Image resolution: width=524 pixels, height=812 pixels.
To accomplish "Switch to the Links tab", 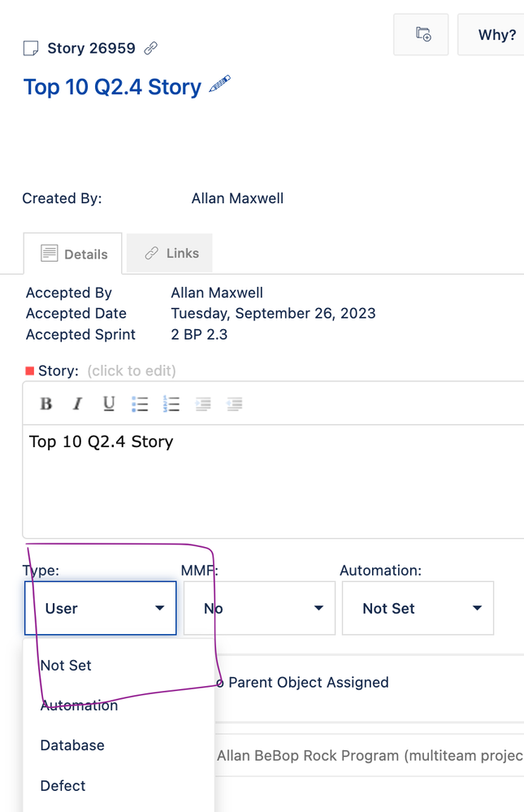I will pyautogui.click(x=169, y=253).
